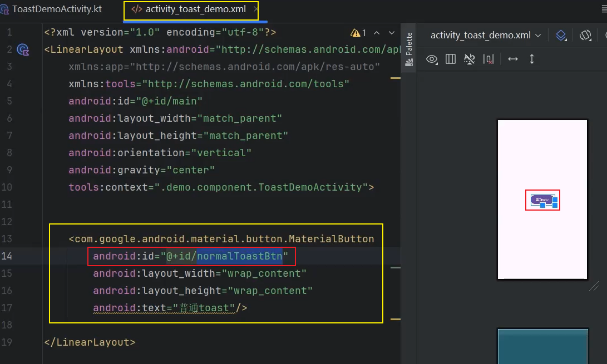Click the warning indicator showing 1 problem
Viewport: 607px width, 364px height.
point(358,33)
